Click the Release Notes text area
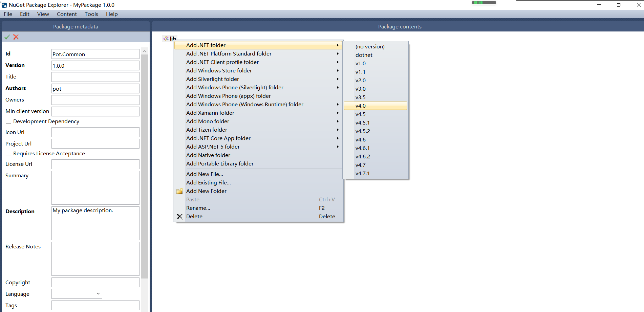This screenshot has width=644, height=312. [x=95, y=259]
